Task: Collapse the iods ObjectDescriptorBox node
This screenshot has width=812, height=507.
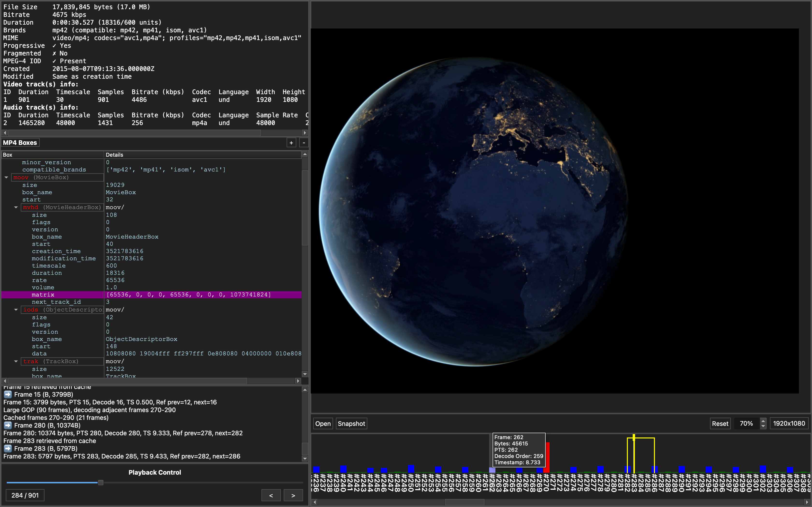Action: point(16,310)
